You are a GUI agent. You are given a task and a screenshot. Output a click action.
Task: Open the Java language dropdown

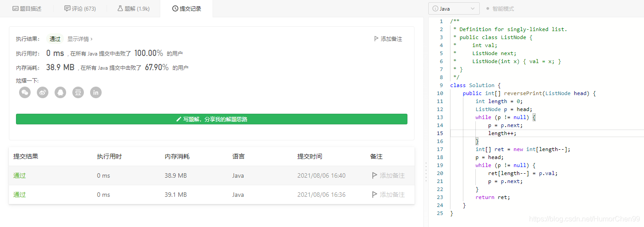[x=454, y=8]
